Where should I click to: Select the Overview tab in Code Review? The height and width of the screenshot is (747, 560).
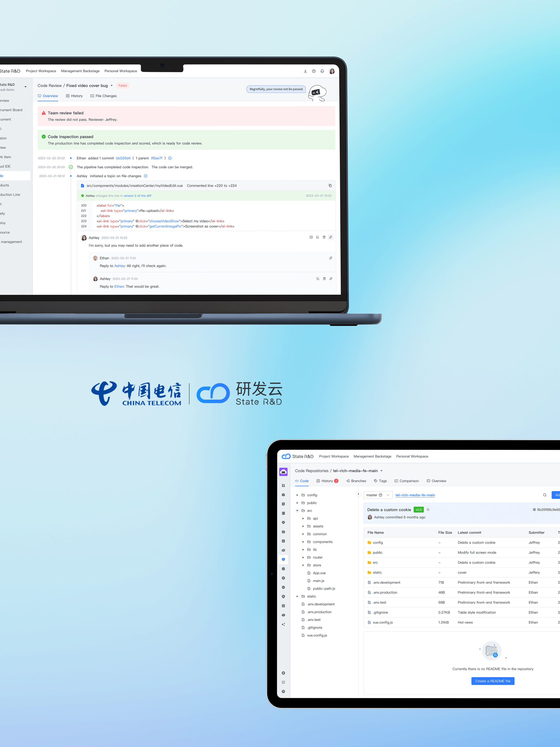coord(48,96)
